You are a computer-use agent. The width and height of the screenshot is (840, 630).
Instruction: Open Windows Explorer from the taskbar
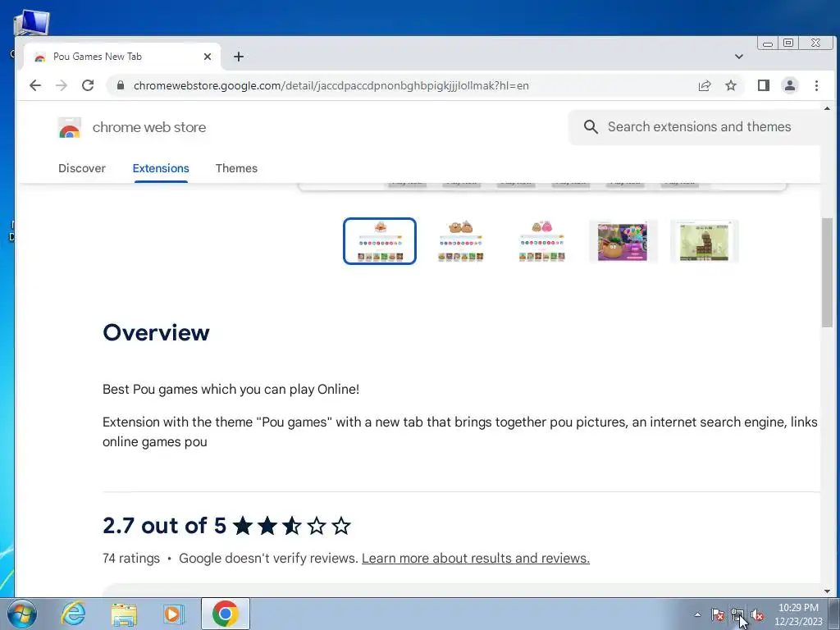pyautogui.click(x=124, y=614)
